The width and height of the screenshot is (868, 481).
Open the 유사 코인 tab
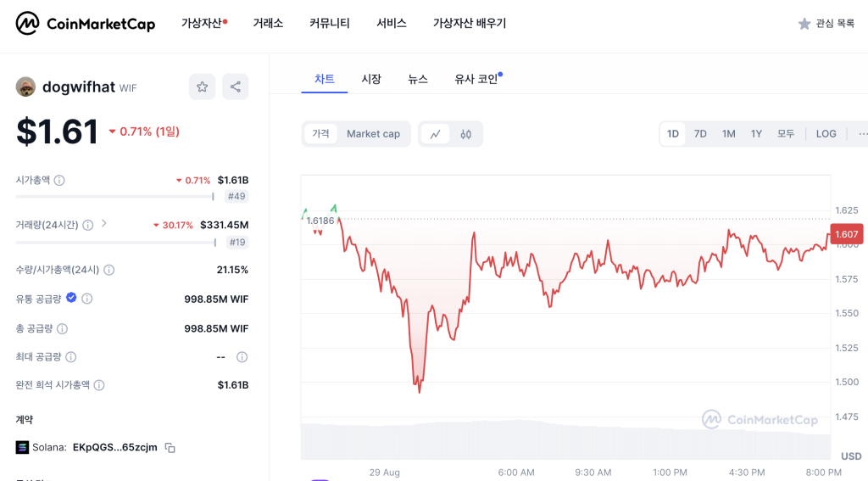477,79
